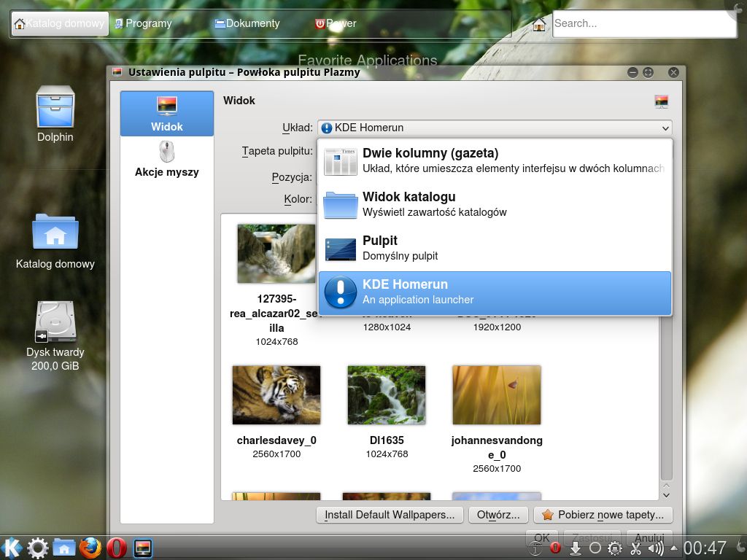Open the KDE kickoff menu in panel

tap(12, 548)
